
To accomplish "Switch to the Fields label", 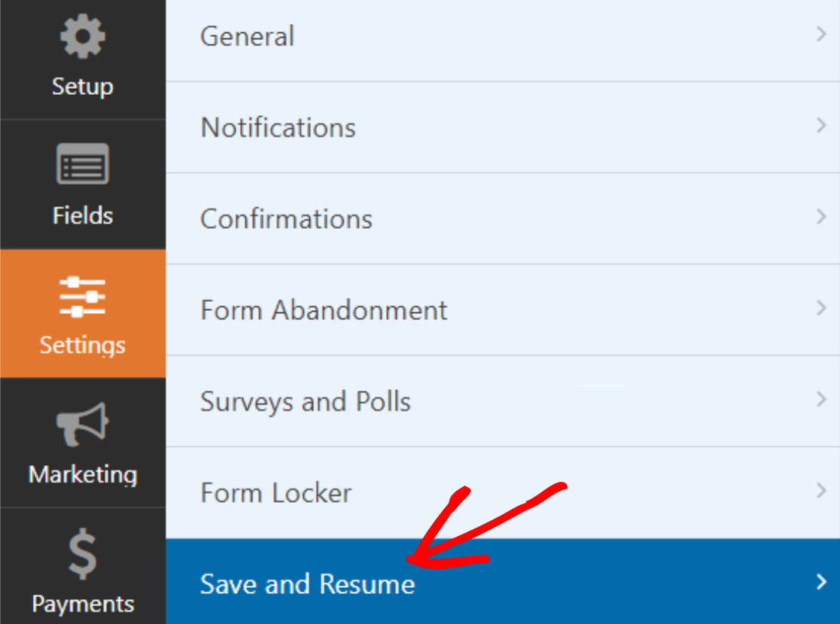I will 83,215.
